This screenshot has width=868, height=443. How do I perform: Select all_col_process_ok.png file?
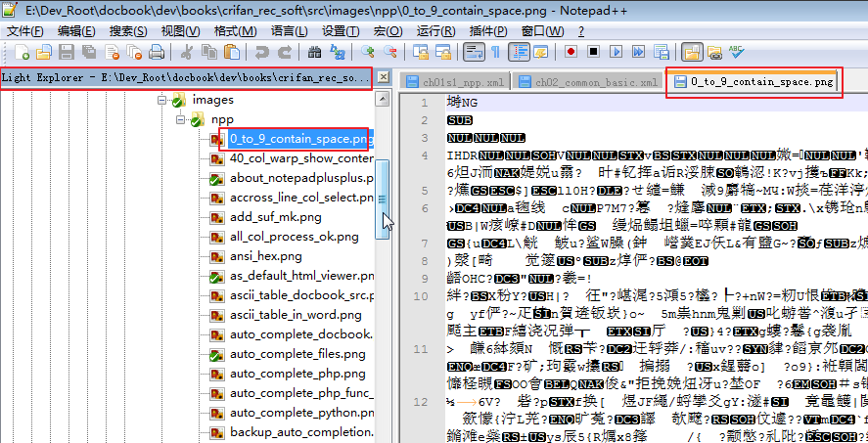(x=294, y=237)
